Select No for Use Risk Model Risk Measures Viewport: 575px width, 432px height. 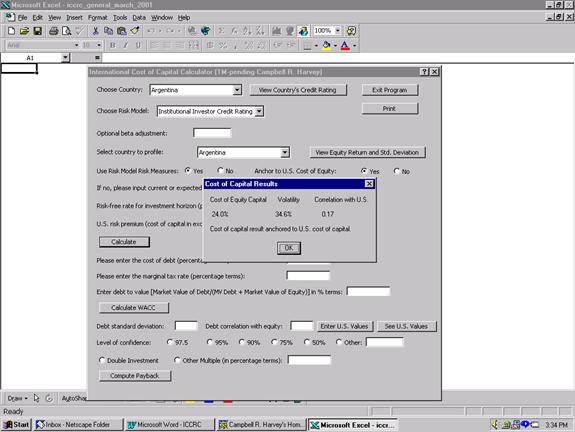(x=220, y=171)
